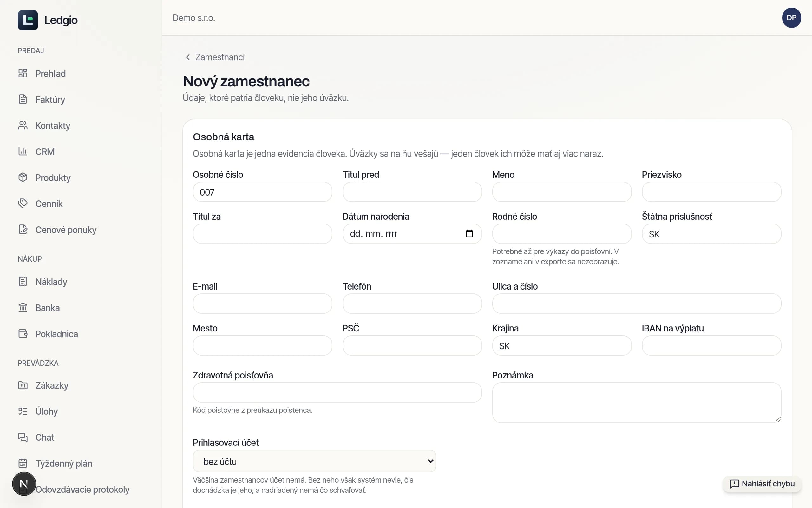The height and width of the screenshot is (508, 812).
Task: Open the Chat bubbles icon
Action: coord(23,438)
